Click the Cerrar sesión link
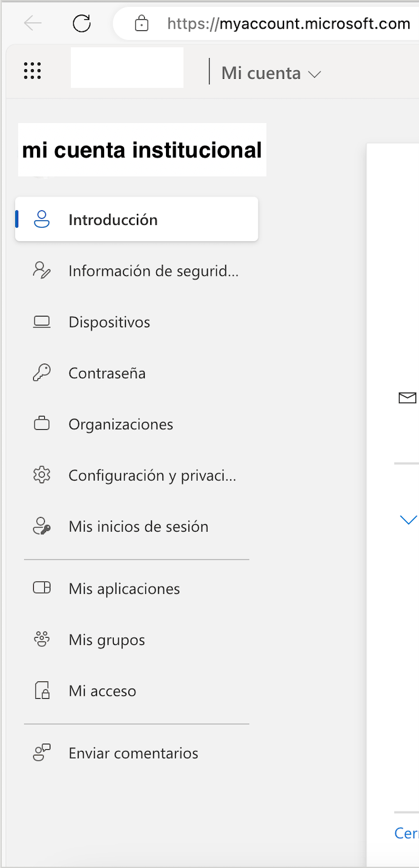The width and height of the screenshot is (419, 868). 407,833
